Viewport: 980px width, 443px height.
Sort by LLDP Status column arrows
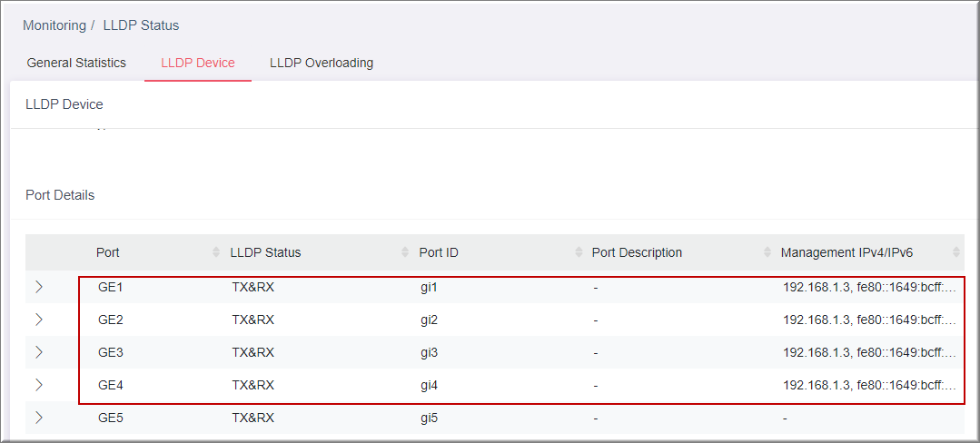click(405, 252)
